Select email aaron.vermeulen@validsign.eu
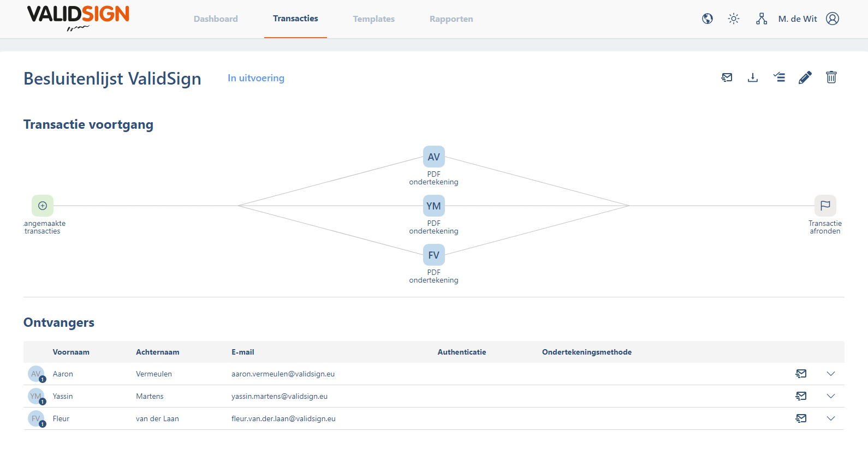This screenshot has width=868, height=449. point(283,374)
